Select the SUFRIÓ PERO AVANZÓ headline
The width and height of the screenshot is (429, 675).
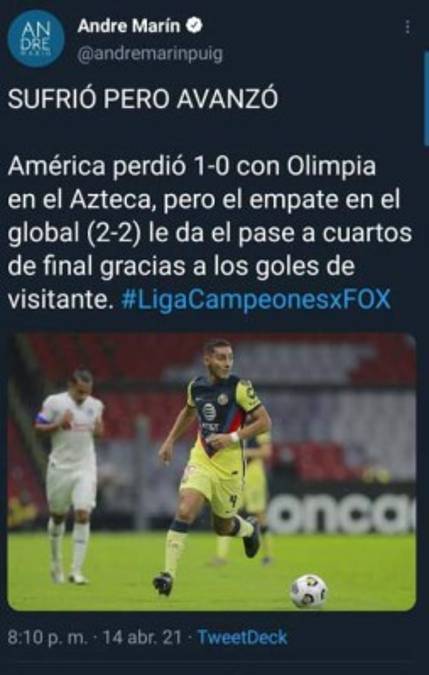coord(143,100)
